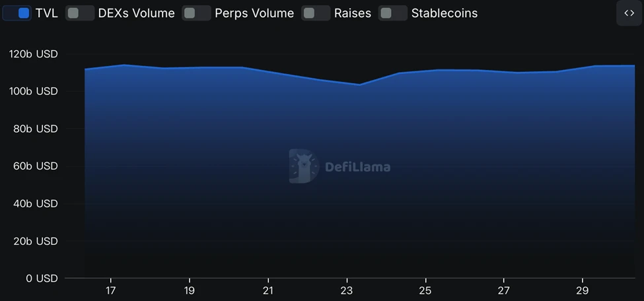Turn on the Perps Volume switch
The image size is (644, 301).
196,13
